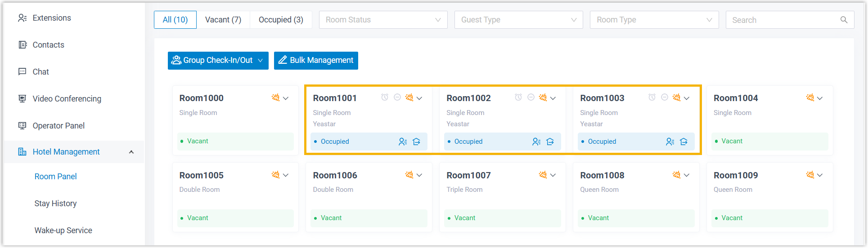The width and height of the screenshot is (868, 248).
Task: Click the alarm clock icon on Room1001
Action: [x=385, y=97]
